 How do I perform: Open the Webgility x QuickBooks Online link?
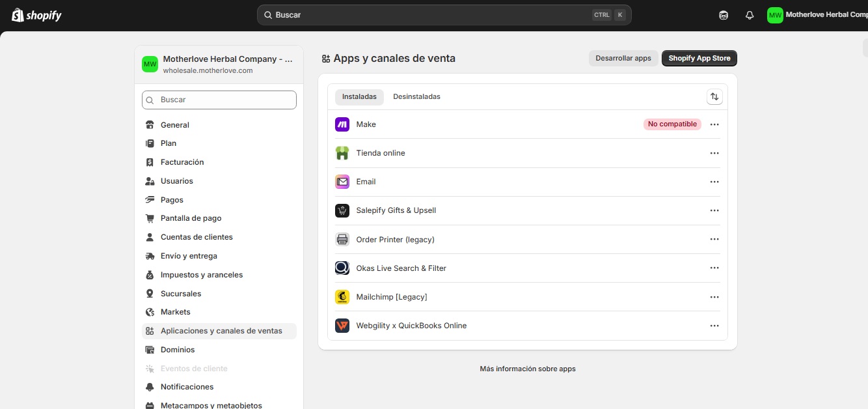point(411,326)
